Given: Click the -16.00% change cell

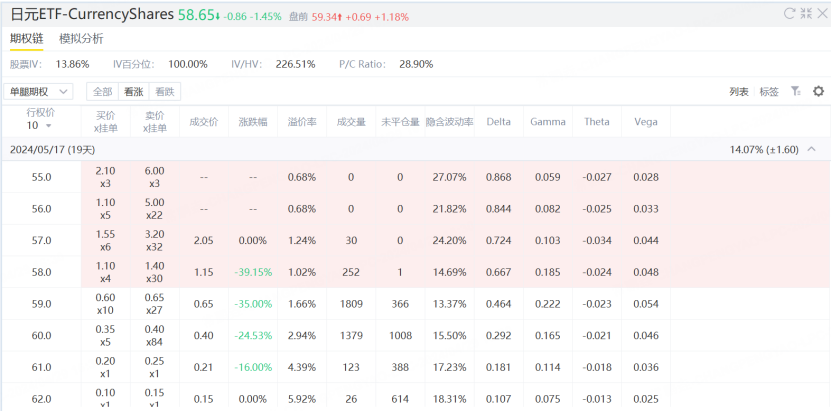Looking at the screenshot, I should tap(253, 368).
